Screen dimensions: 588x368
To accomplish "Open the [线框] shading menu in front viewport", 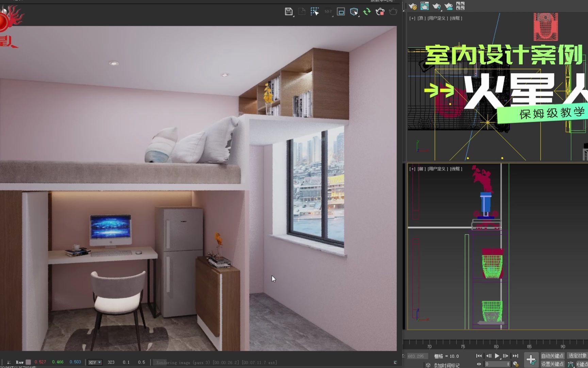I will click(x=456, y=169).
